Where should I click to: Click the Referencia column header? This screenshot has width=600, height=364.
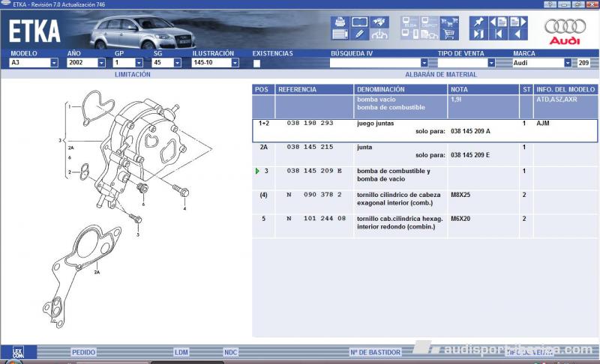[x=314, y=89]
